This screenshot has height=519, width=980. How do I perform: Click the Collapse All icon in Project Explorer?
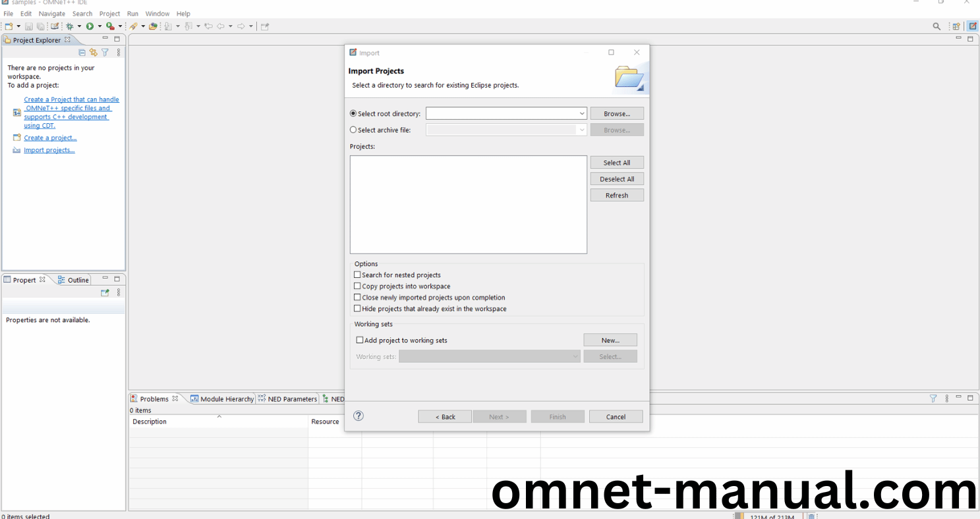[x=82, y=53]
